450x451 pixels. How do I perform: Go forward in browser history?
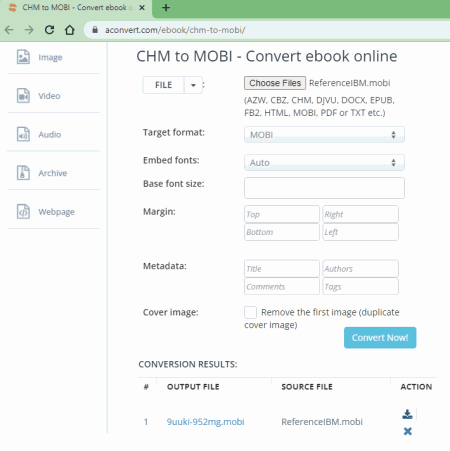pyautogui.click(x=29, y=30)
